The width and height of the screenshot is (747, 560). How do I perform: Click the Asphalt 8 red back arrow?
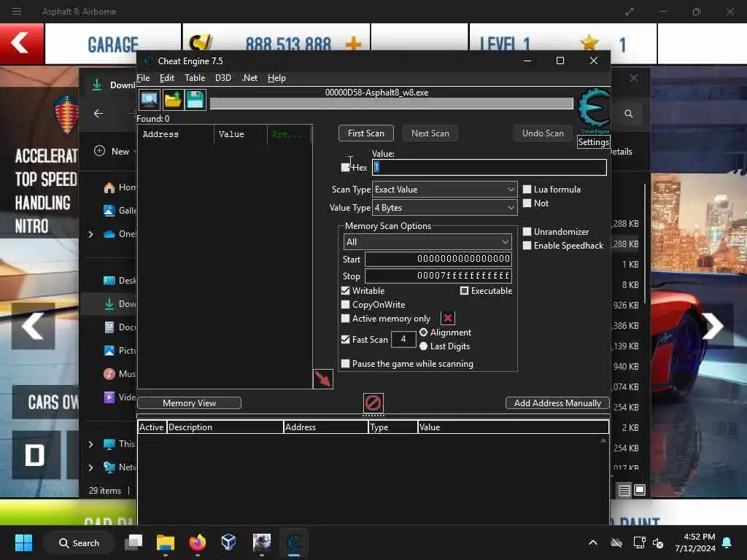(21, 43)
